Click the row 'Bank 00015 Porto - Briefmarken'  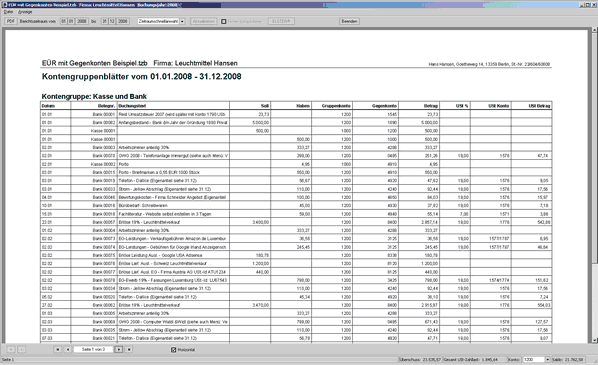click(x=296, y=172)
